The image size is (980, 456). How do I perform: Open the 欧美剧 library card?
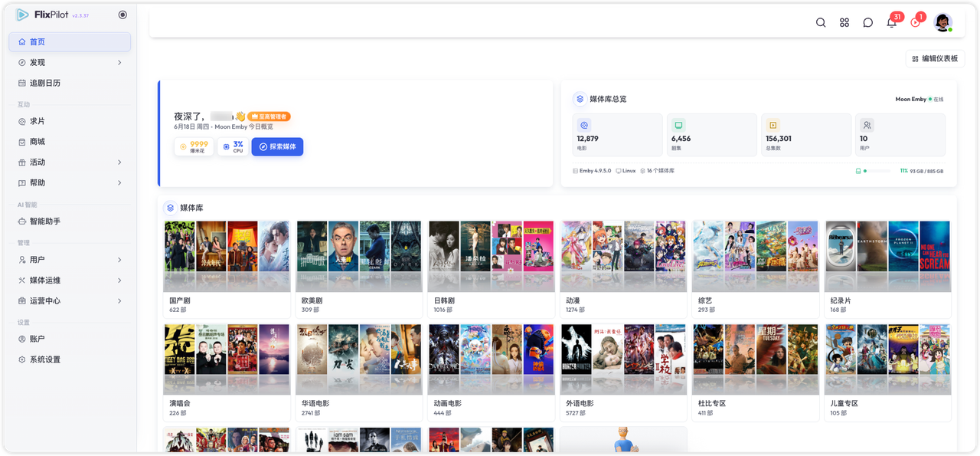point(359,269)
